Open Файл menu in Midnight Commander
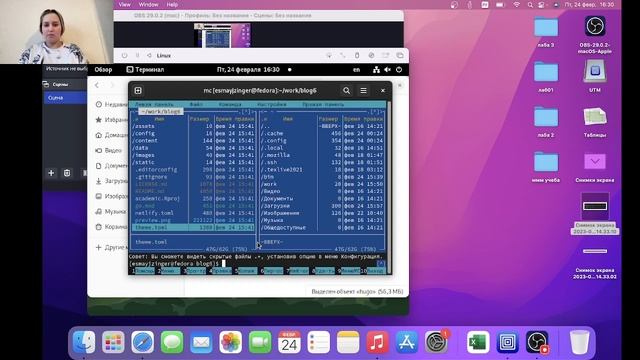This screenshot has height=360, width=640. click(196, 104)
